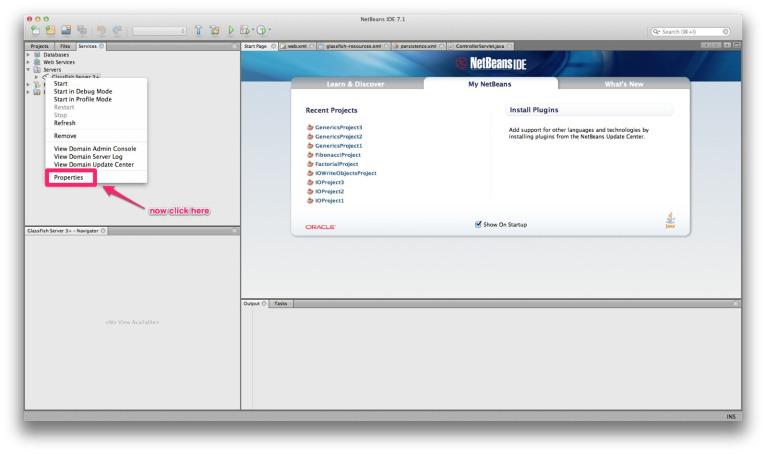Click the green Run Project icon
This screenshot has width=766, height=454.
point(231,30)
